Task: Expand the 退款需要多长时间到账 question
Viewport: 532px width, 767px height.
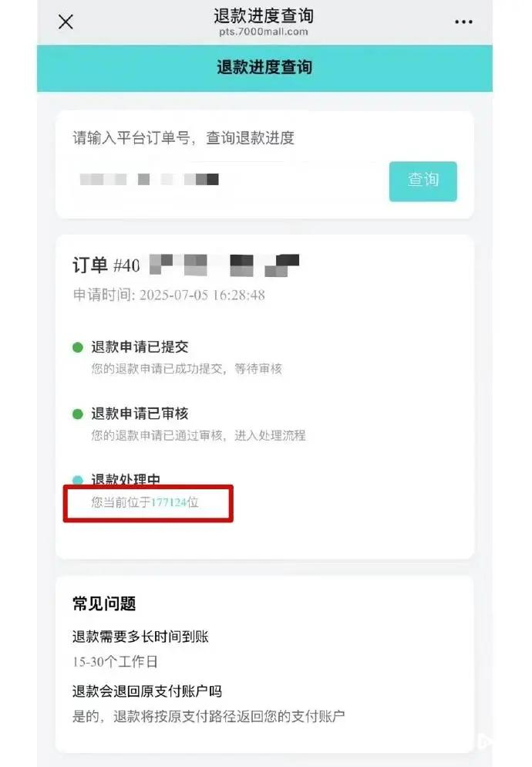Action: coord(140,637)
